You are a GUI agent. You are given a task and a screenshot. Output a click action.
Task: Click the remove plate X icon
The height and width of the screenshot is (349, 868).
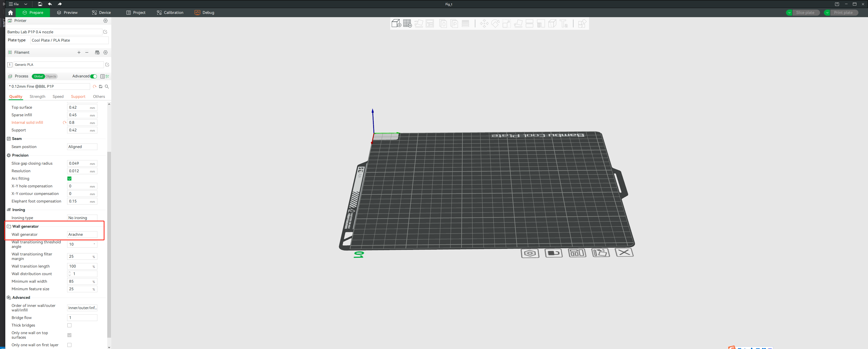click(624, 252)
